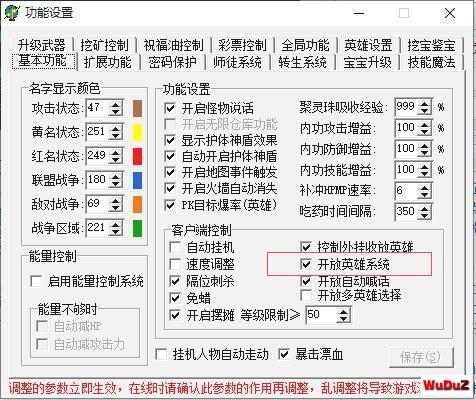The image size is (476, 400).
Task: Switch to 扩展功能 tab
Action: 108,62
